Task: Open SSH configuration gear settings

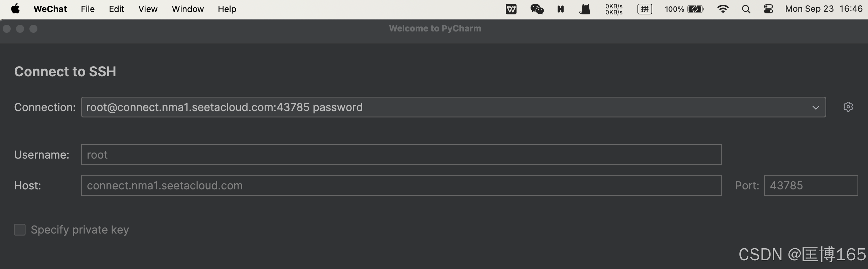Action: (x=848, y=107)
